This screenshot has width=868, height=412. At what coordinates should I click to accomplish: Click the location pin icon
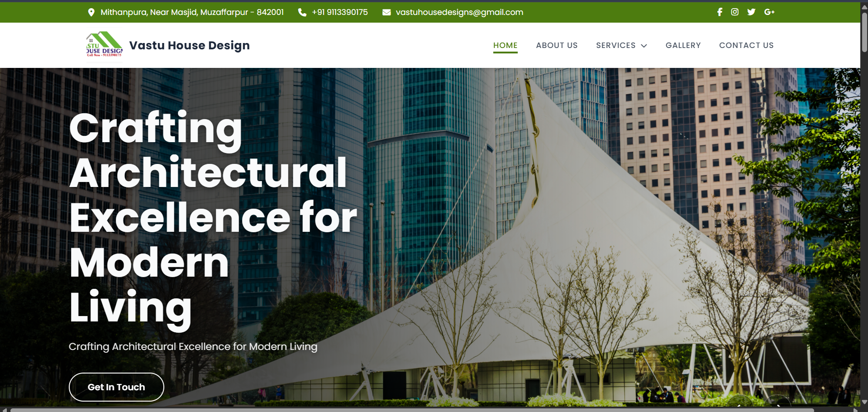point(91,12)
